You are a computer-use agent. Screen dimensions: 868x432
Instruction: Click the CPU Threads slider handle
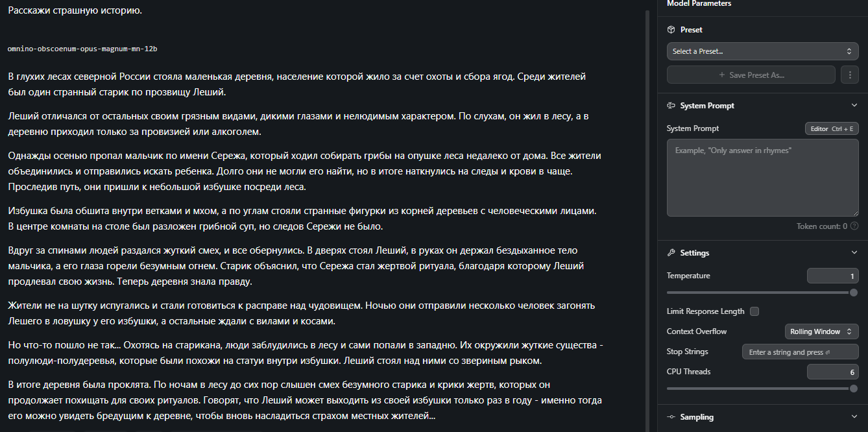coord(854,389)
